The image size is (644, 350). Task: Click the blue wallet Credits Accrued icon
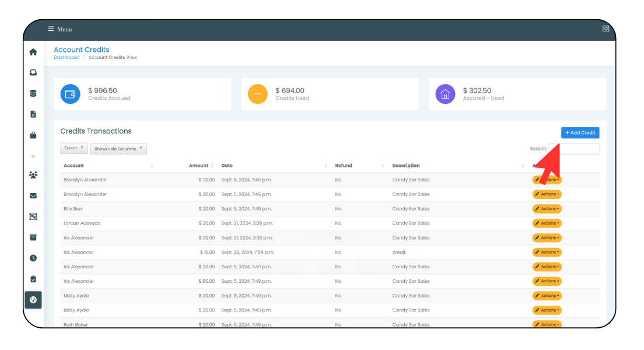(70, 94)
